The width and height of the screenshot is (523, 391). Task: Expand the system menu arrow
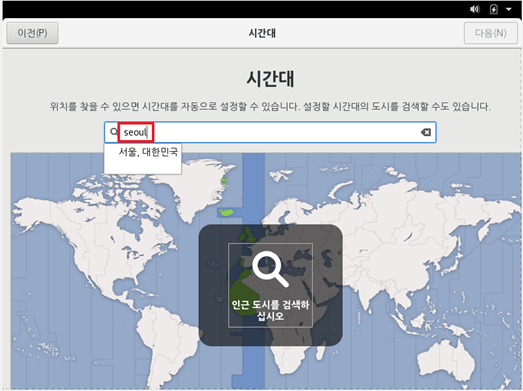509,9
